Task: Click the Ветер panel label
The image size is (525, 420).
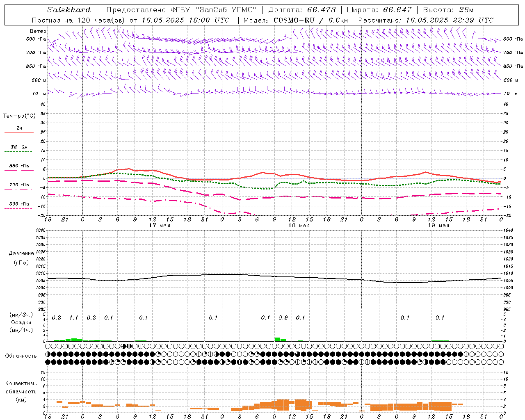Action: 38,31
